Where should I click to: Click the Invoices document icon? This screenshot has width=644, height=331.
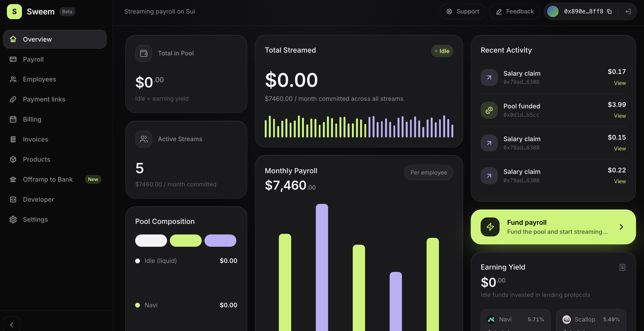pyautogui.click(x=13, y=139)
